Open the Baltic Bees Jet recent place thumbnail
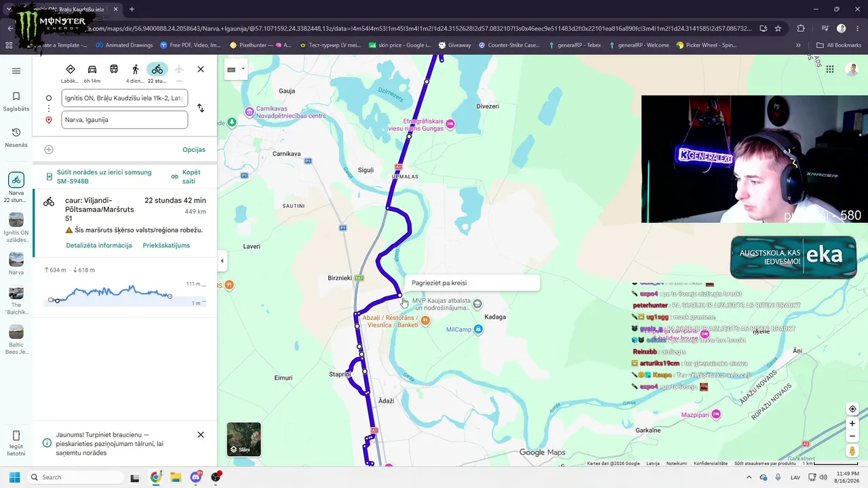 (x=16, y=340)
